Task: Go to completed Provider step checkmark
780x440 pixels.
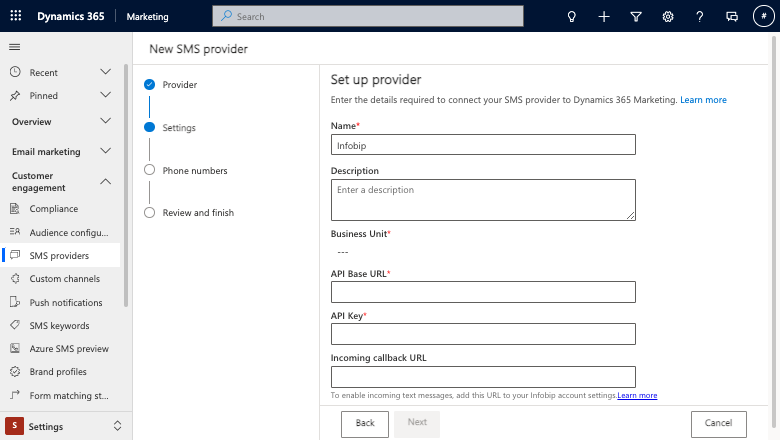Action: [149, 85]
